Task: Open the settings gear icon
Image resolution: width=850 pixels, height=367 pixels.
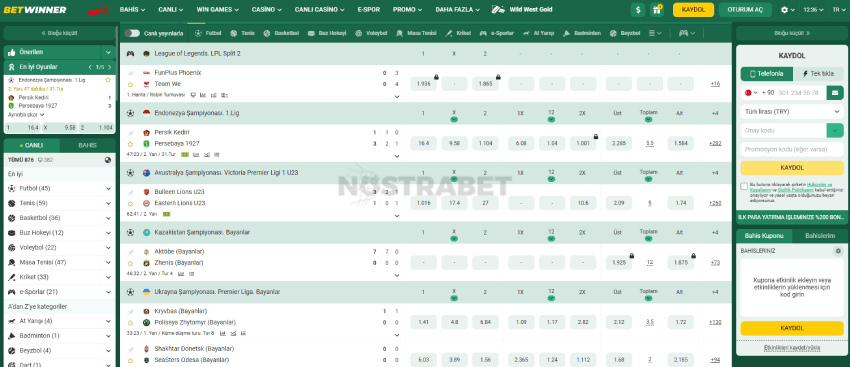Action: [784, 10]
